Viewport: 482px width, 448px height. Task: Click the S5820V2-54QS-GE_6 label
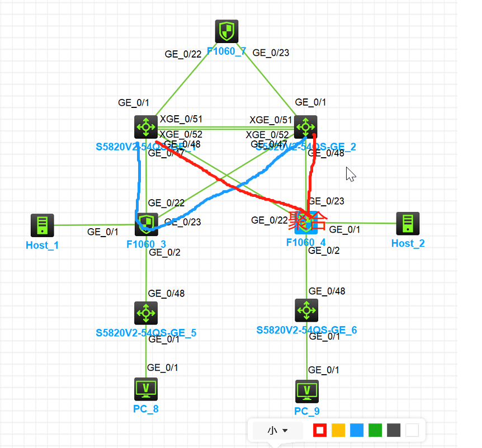point(306,330)
